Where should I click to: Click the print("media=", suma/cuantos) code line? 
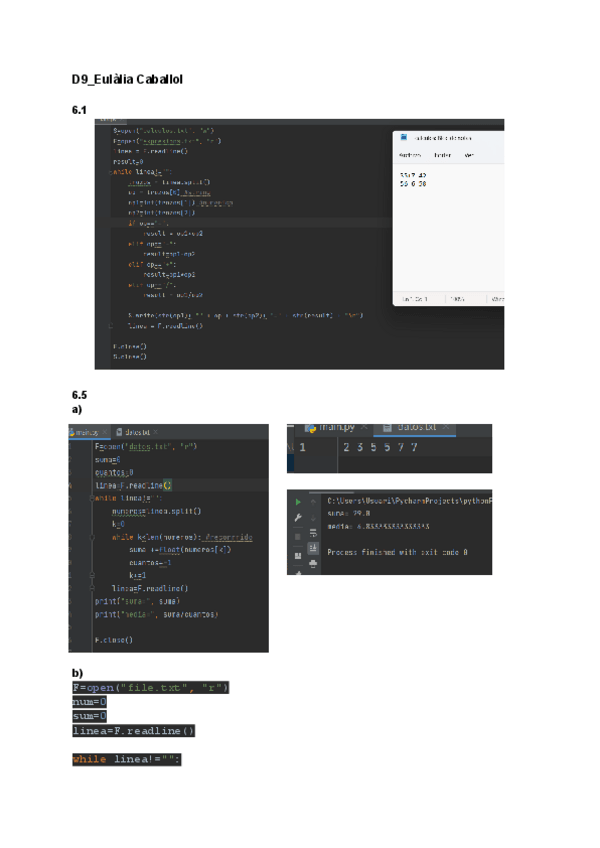(156, 614)
